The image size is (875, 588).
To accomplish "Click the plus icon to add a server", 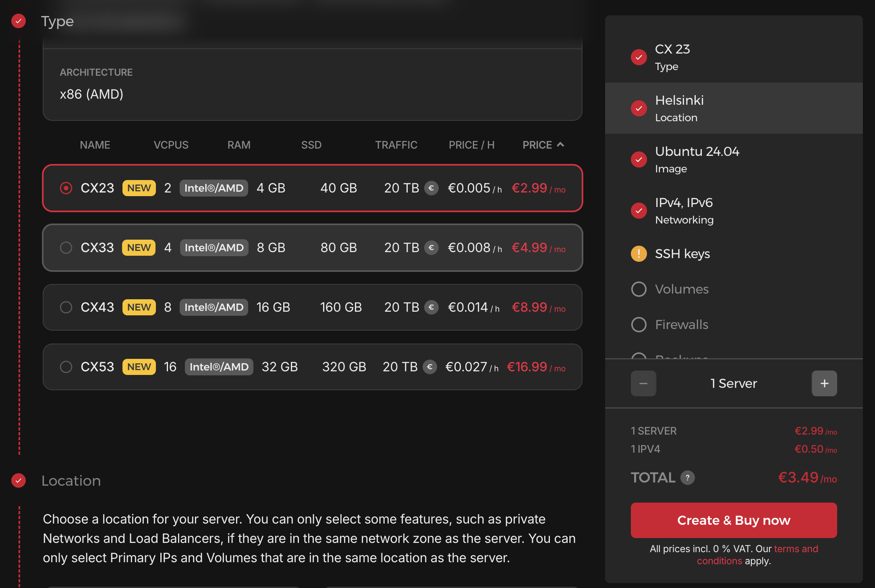I will click(824, 383).
